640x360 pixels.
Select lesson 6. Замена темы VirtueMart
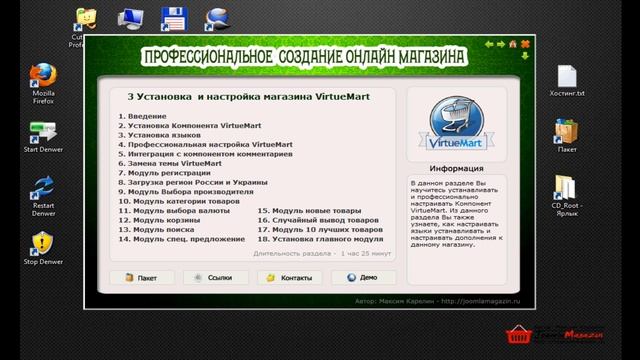170,163
